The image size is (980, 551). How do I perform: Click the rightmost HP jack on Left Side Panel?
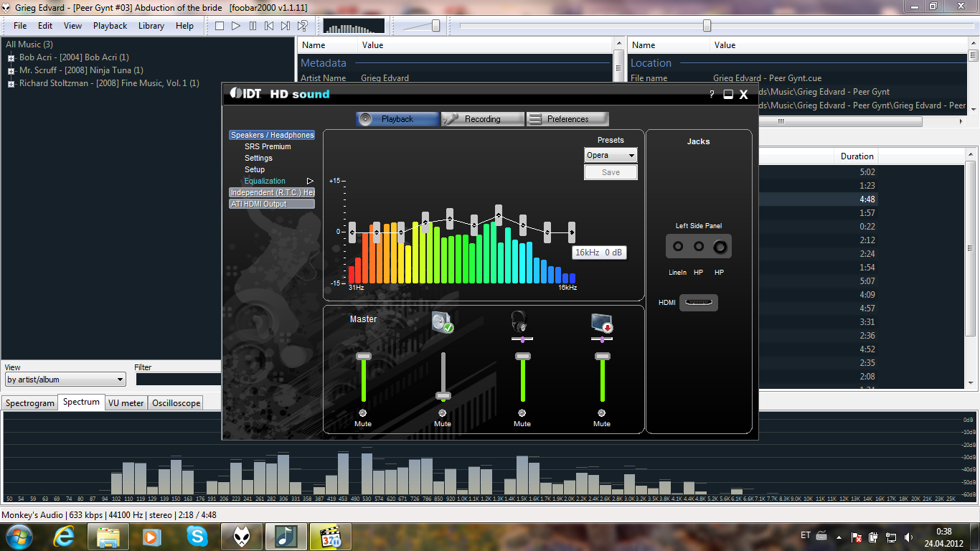pos(719,248)
